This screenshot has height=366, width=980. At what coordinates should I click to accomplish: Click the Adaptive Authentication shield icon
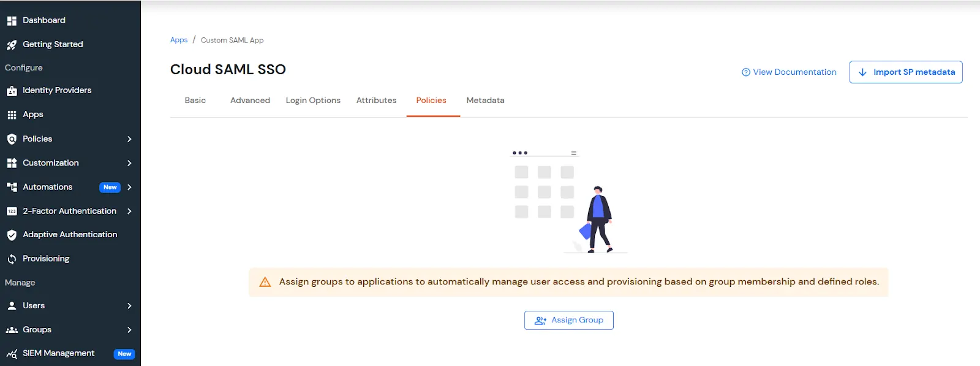click(x=12, y=235)
